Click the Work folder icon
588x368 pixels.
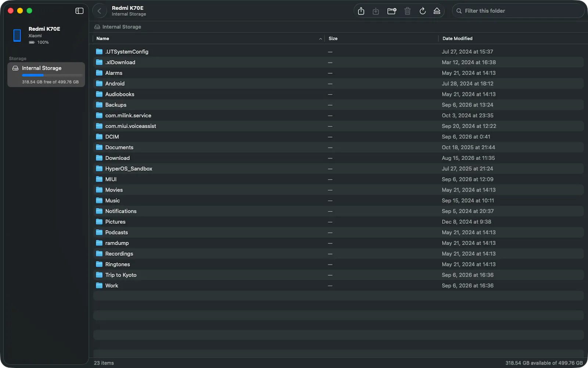coord(99,286)
